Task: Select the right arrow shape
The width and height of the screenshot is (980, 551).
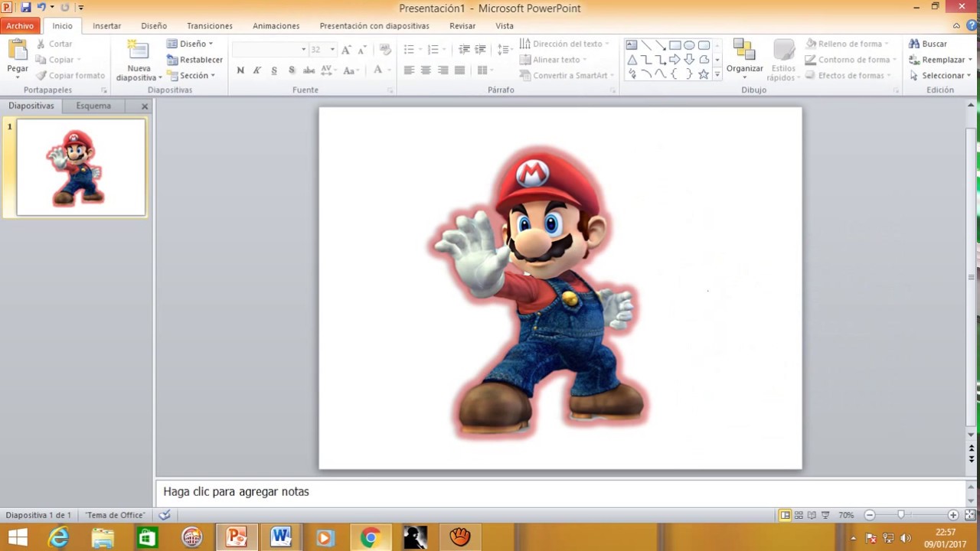Action: pos(675,60)
